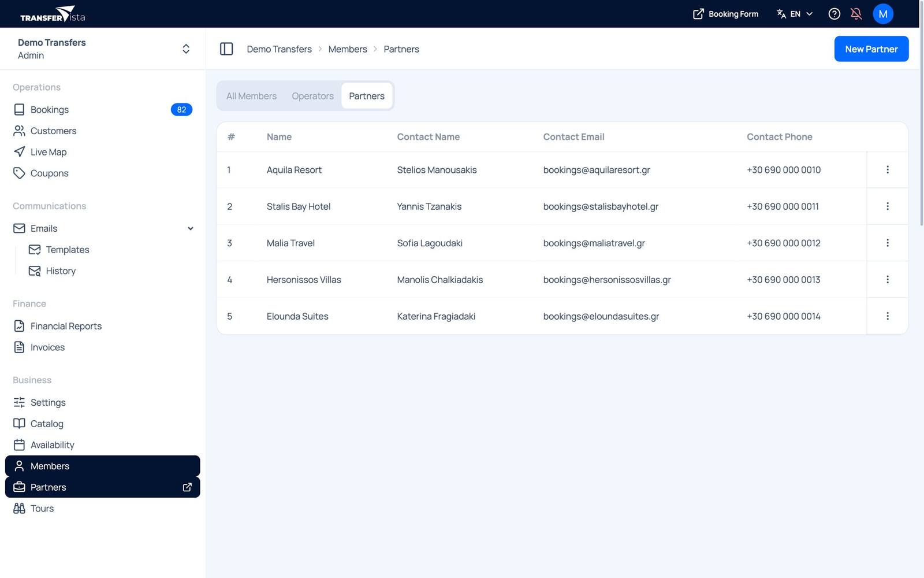Open the user avatar M menu
This screenshot has height=578, width=924.
pyautogui.click(x=882, y=14)
